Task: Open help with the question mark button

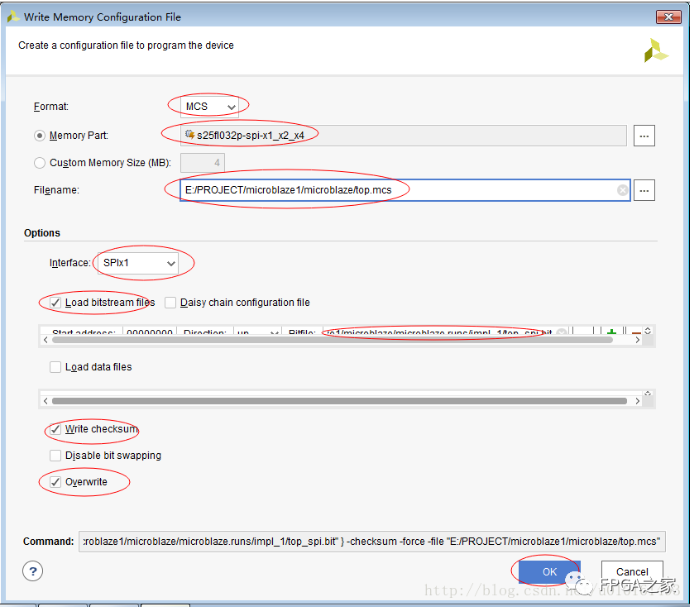Action: pos(32,571)
